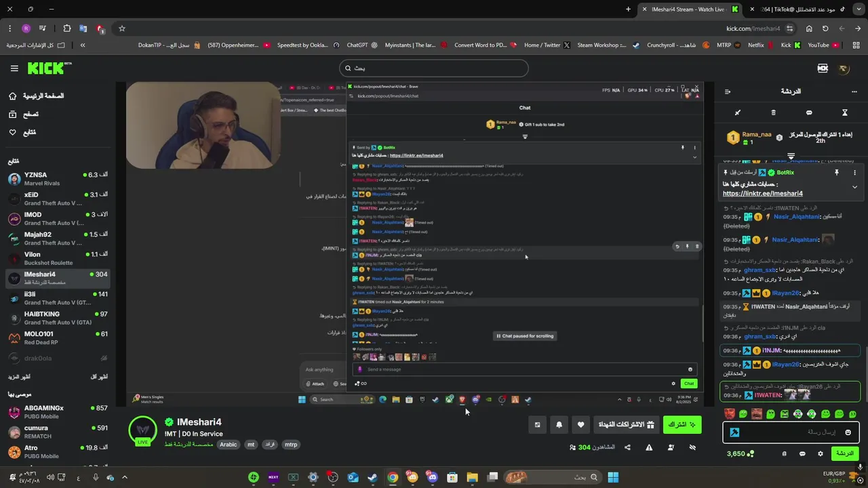The height and width of the screenshot is (488, 868).
Task: Focus the Kick search box
Action: tap(434, 68)
